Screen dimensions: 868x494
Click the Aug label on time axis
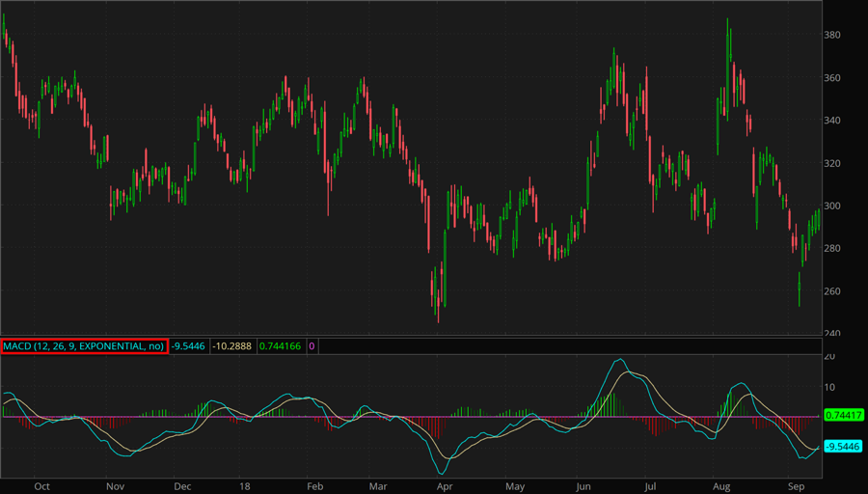(x=720, y=487)
